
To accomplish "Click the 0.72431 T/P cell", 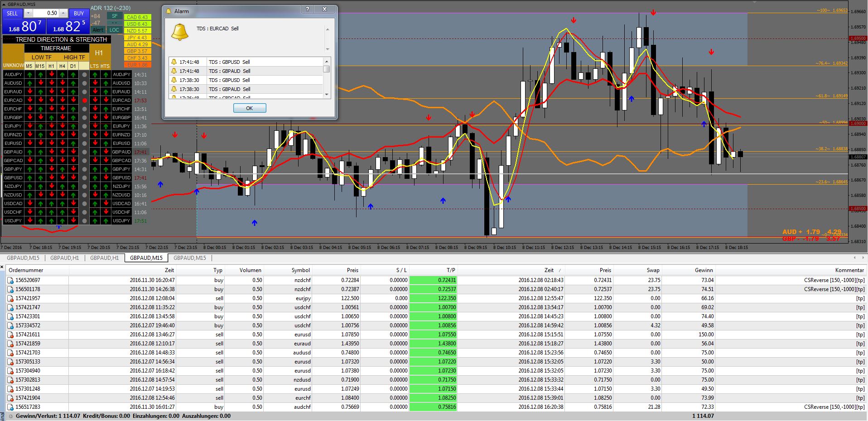I will [433, 280].
